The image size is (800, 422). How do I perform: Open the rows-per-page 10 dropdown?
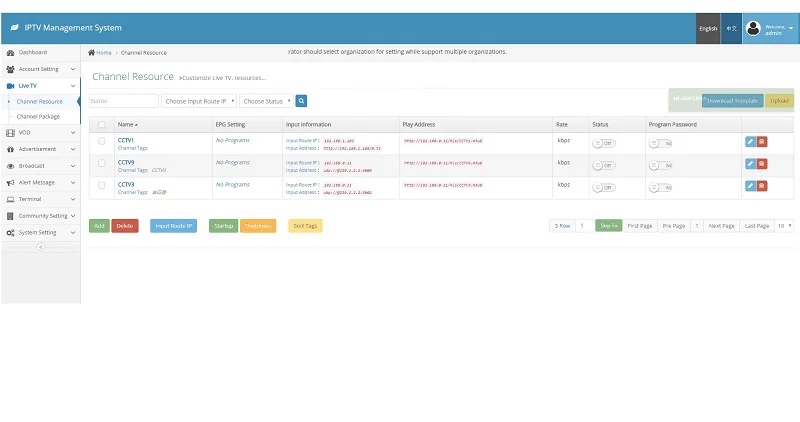tap(784, 226)
